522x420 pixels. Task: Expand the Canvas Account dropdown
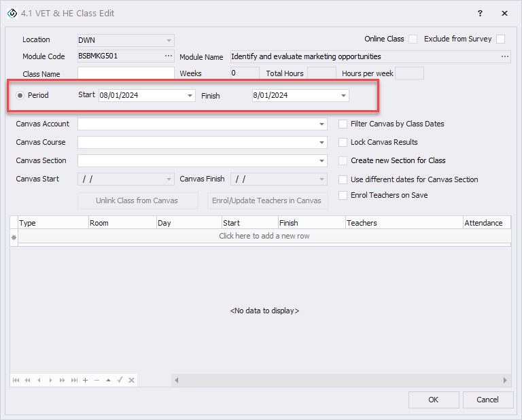pos(322,124)
